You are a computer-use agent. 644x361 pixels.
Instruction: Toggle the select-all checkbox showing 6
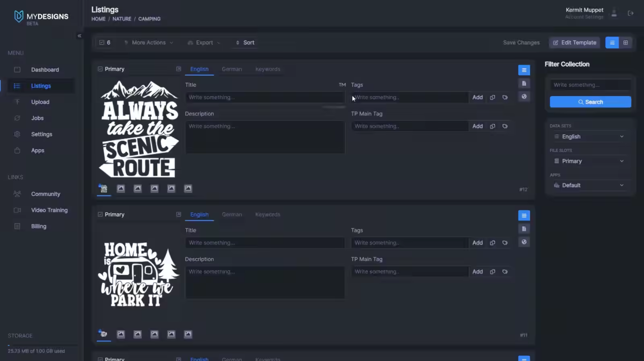tap(102, 43)
